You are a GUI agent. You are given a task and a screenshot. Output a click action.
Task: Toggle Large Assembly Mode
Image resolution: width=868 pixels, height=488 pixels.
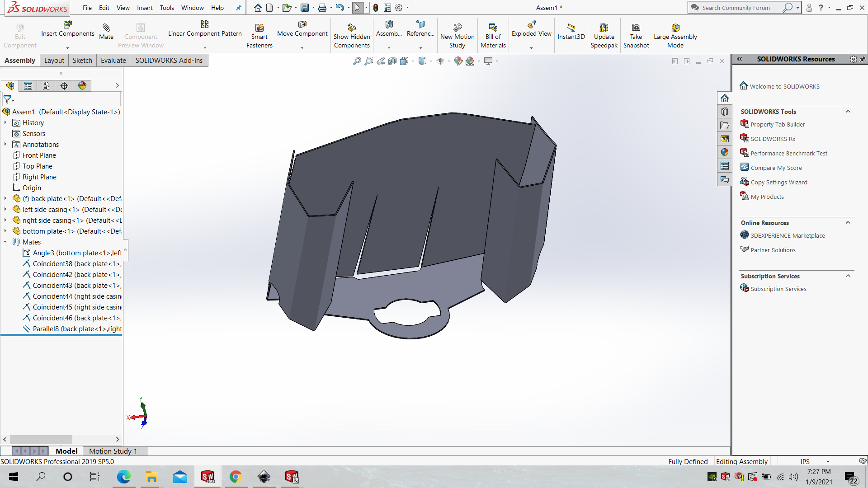(x=675, y=36)
